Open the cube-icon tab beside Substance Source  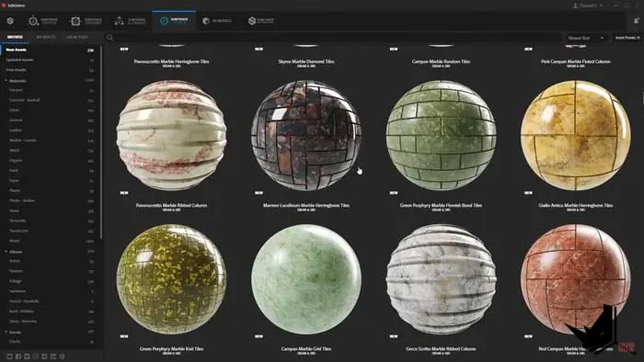tap(217, 20)
